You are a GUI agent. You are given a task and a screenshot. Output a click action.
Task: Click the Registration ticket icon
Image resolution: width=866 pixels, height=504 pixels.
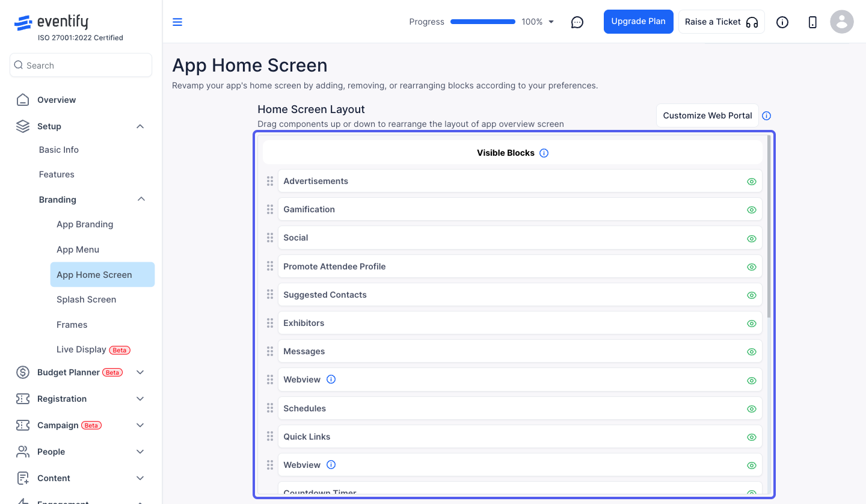pyautogui.click(x=23, y=399)
